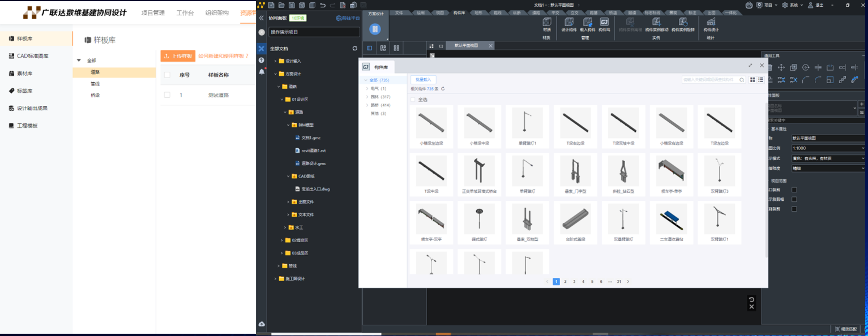
Task: Click the cloud upload icon at the bottom left
Action: pyautogui.click(x=262, y=324)
